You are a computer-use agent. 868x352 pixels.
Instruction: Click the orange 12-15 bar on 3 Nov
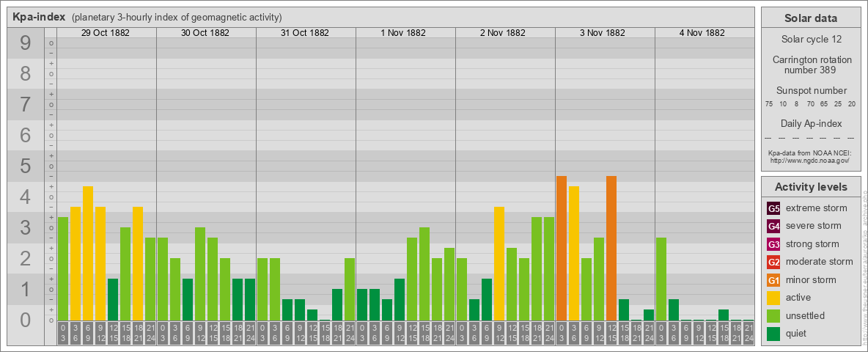(611, 249)
